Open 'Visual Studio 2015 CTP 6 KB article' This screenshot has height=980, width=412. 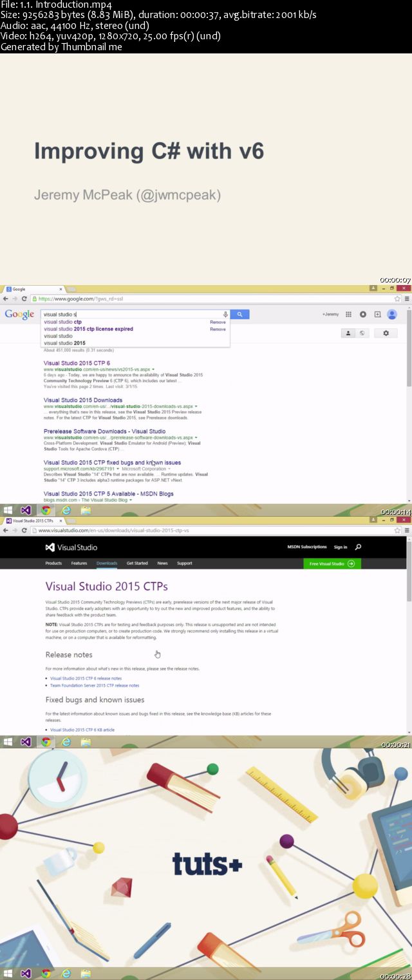(82, 730)
